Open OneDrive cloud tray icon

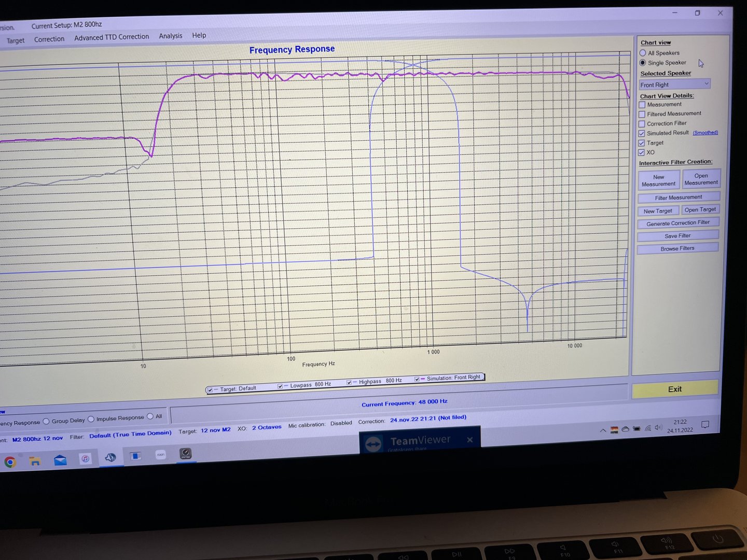[x=626, y=429]
